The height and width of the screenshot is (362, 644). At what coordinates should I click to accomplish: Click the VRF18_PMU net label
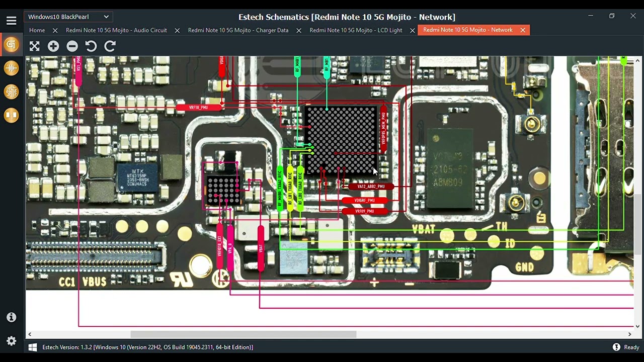198,107
